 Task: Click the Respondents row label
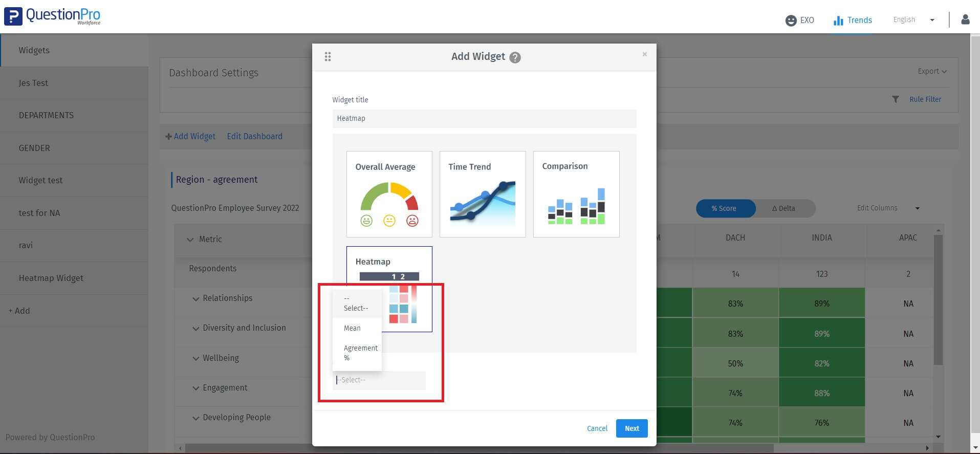pyautogui.click(x=213, y=268)
